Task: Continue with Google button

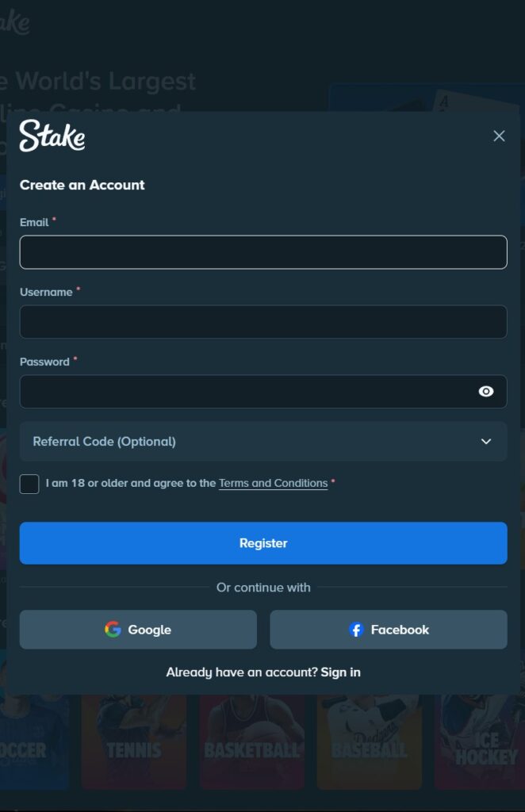Action: coord(138,630)
